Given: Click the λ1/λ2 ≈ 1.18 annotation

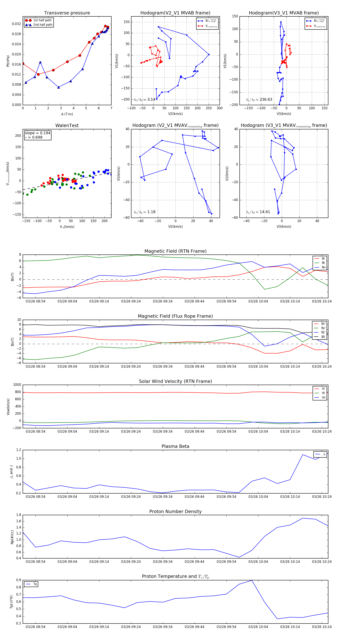Looking at the screenshot, I should point(144,212).
